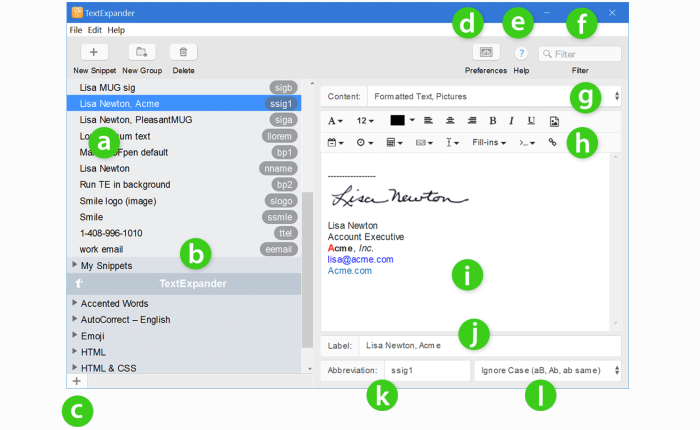This screenshot has width=700, height=430.
Task: Select the work email snippet
Action: point(184,249)
